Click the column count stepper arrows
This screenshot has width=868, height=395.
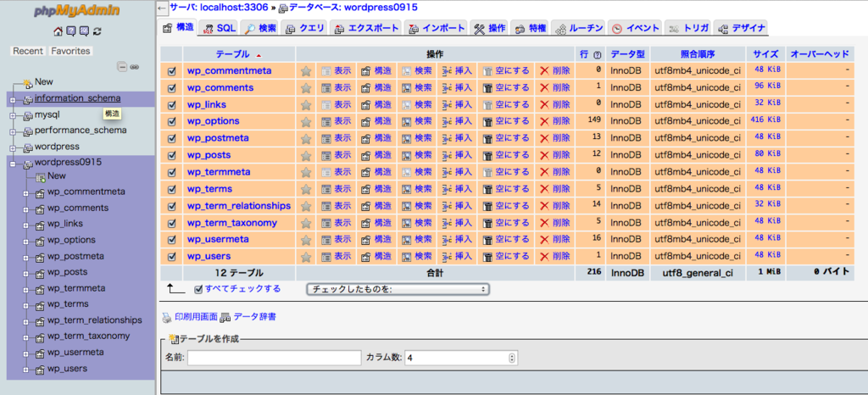pos(512,358)
